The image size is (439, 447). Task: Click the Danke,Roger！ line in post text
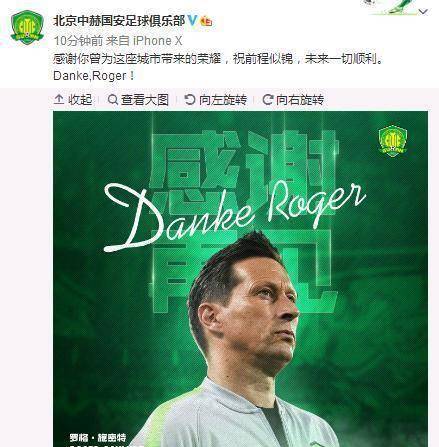coord(94,76)
